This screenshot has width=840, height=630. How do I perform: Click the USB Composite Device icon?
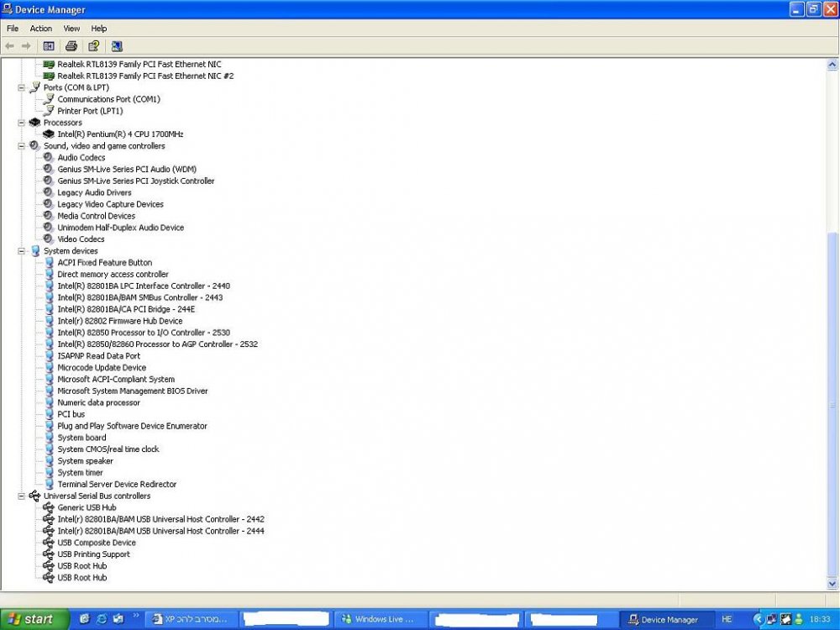[x=49, y=543]
